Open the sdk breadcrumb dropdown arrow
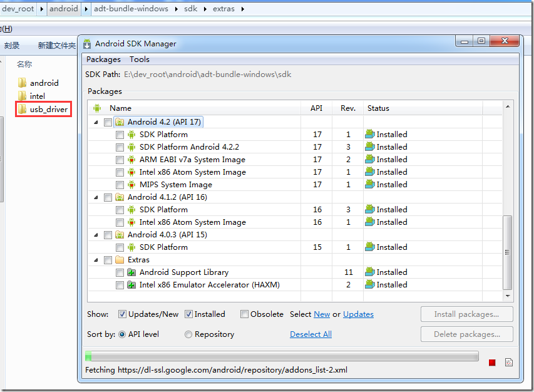This screenshot has width=534, height=392. pos(205,9)
